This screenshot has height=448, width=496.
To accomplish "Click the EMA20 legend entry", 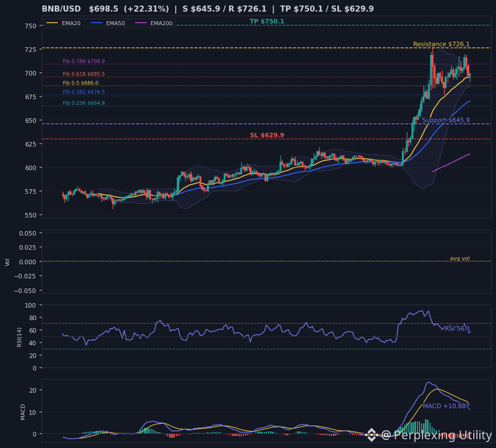I will 63,23.
